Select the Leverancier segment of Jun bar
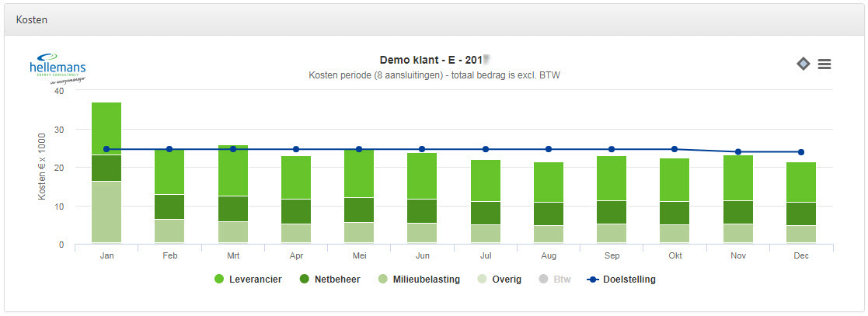The height and width of the screenshot is (316, 868). pyautogui.click(x=422, y=175)
